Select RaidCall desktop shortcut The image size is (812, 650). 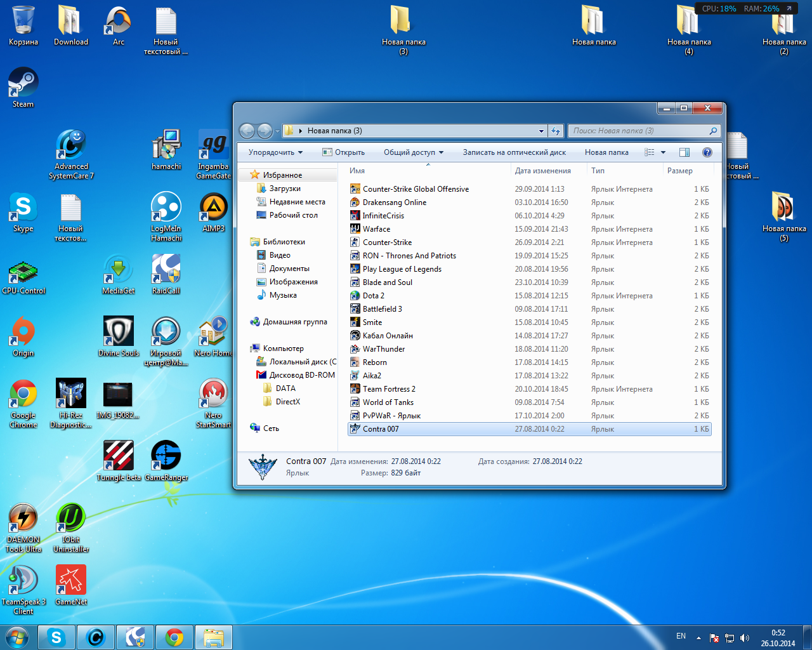click(x=166, y=274)
